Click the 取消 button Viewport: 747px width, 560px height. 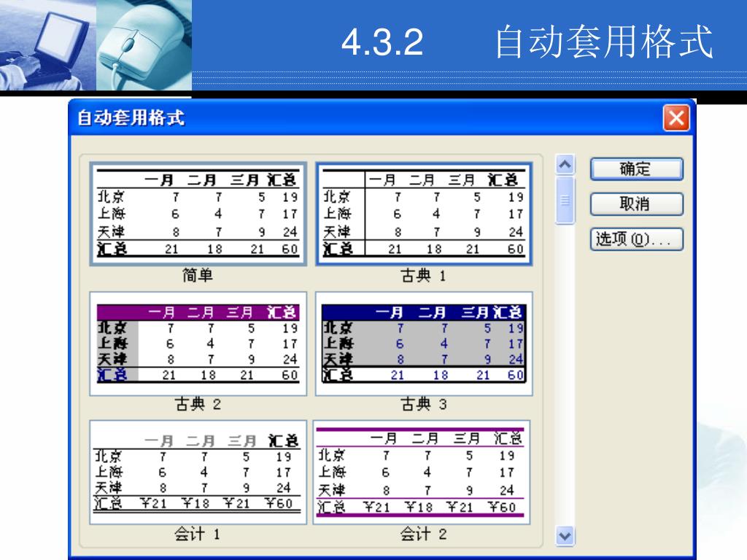[x=636, y=204]
